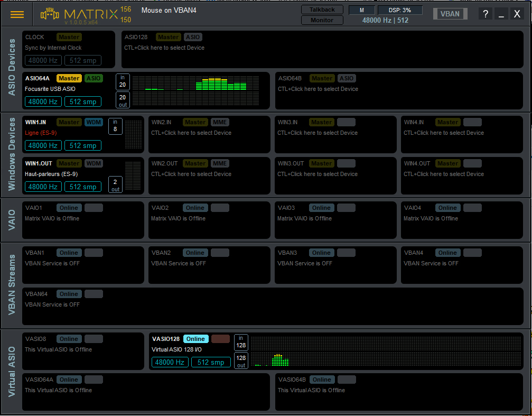The height and width of the screenshot is (416, 532).
Task: Select device for the WIN4.IN slot
Action: [x=444, y=133]
